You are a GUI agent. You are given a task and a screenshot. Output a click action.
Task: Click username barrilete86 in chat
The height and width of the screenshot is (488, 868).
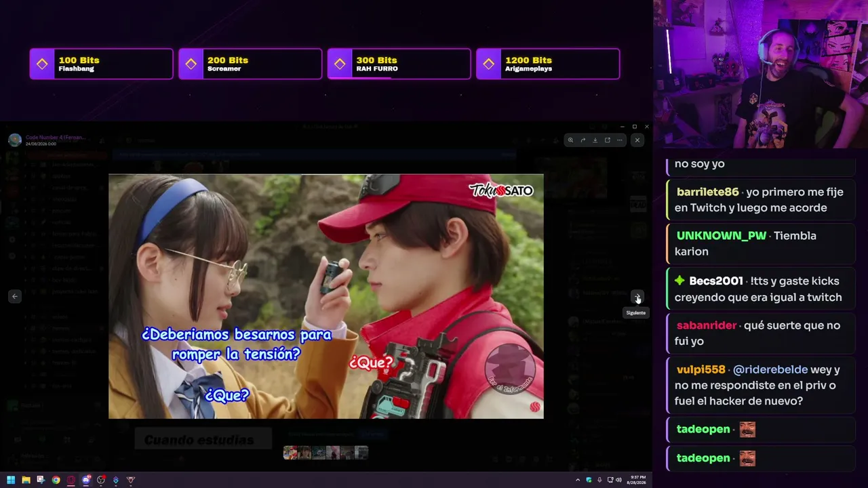click(x=708, y=192)
